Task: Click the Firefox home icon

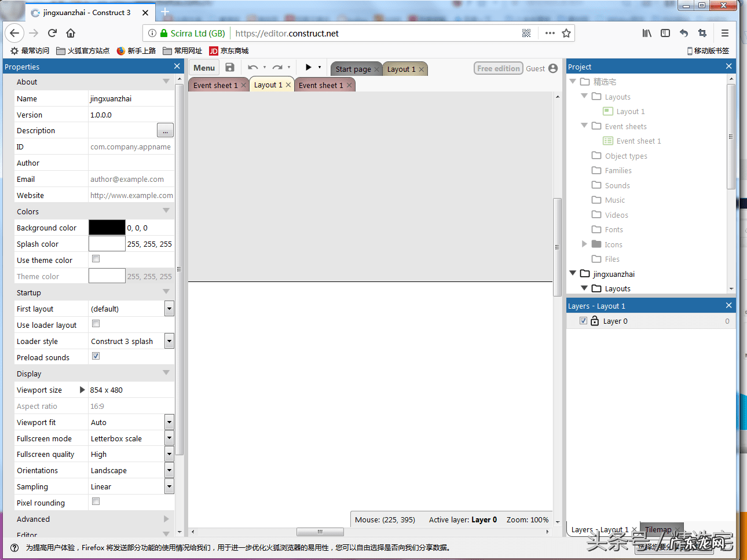Action: (x=71, y=33)
